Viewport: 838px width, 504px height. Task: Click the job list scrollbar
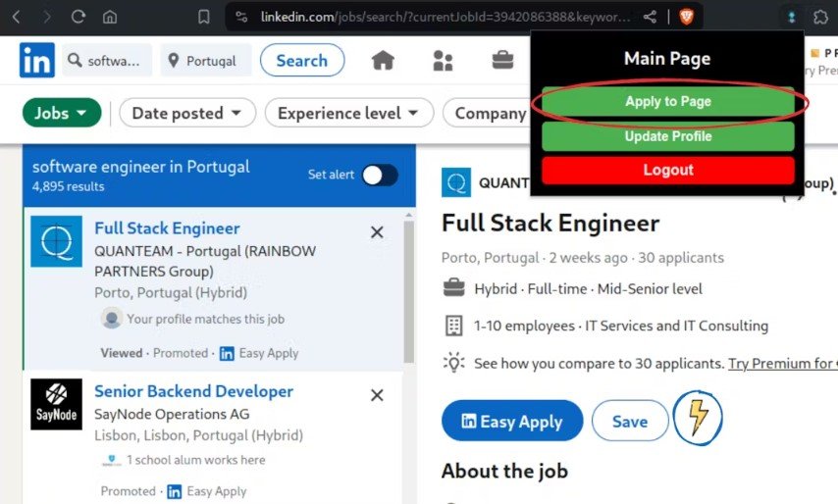click(409, 292)
